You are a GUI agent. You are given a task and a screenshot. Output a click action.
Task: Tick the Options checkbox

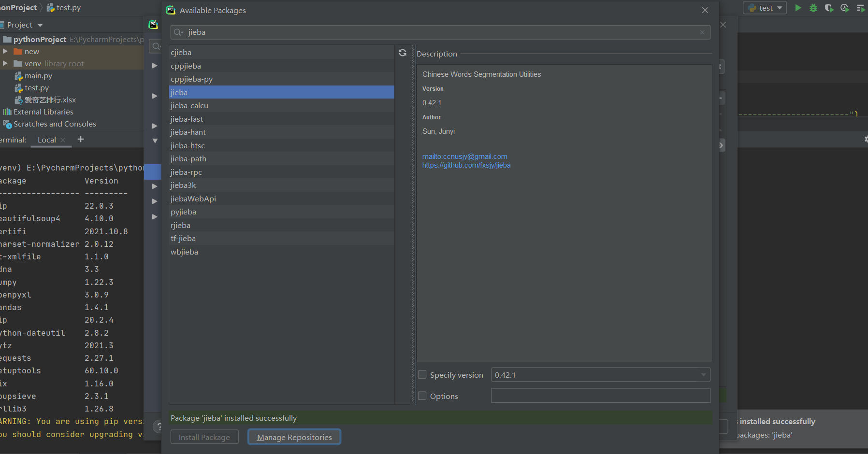(x=422, y=396)
